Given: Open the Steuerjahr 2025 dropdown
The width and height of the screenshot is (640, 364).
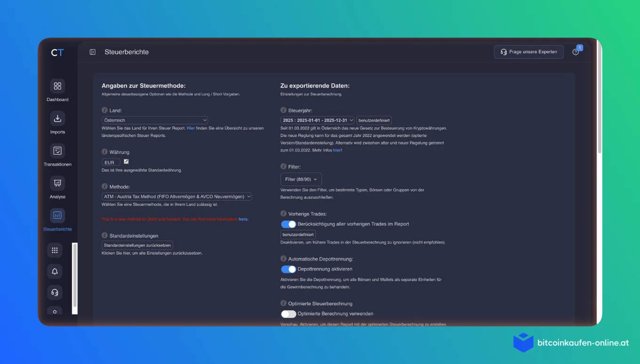Looking at the screenshot, I should (318, 120).
